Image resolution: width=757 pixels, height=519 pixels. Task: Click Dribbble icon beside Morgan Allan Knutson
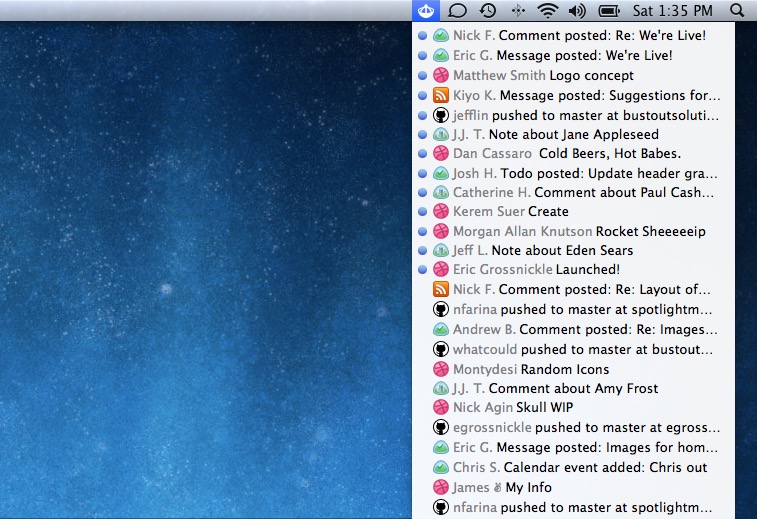click(x=440, y=231)
